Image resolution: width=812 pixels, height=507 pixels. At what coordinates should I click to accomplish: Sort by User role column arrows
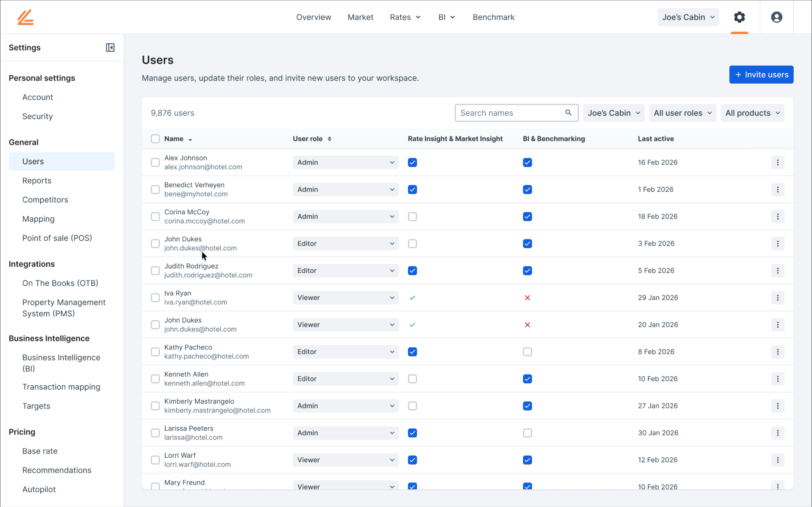tap(329, 139)
